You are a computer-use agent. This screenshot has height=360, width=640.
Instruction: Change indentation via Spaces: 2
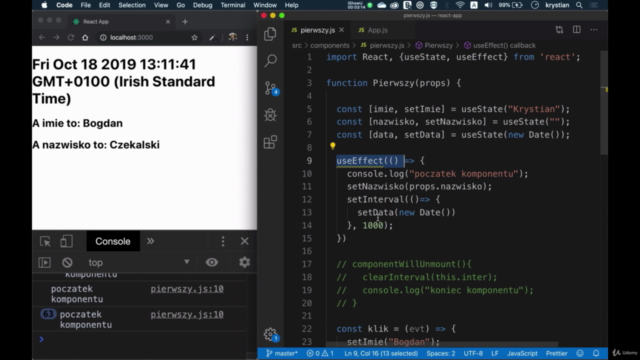(x=441, y=353)
